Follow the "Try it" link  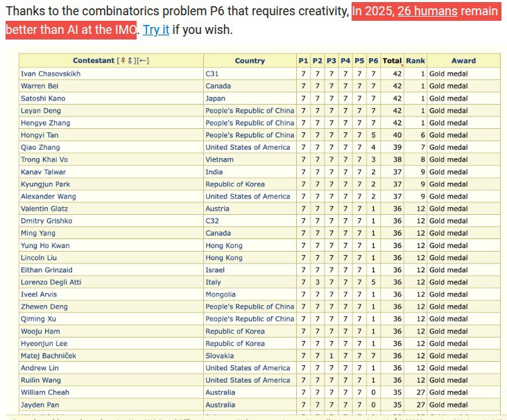[x=156, y=30]
